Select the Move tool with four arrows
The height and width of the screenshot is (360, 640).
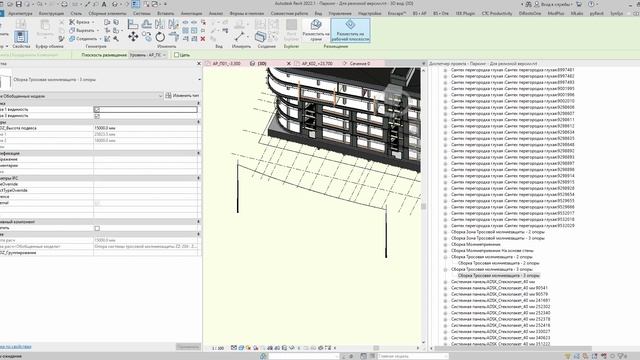point(133,37)
